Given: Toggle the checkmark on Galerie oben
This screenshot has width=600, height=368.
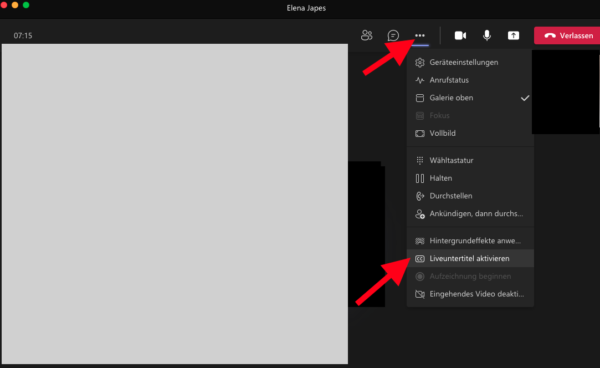Looking at the screenshot, I should click(x=525, y=98).
